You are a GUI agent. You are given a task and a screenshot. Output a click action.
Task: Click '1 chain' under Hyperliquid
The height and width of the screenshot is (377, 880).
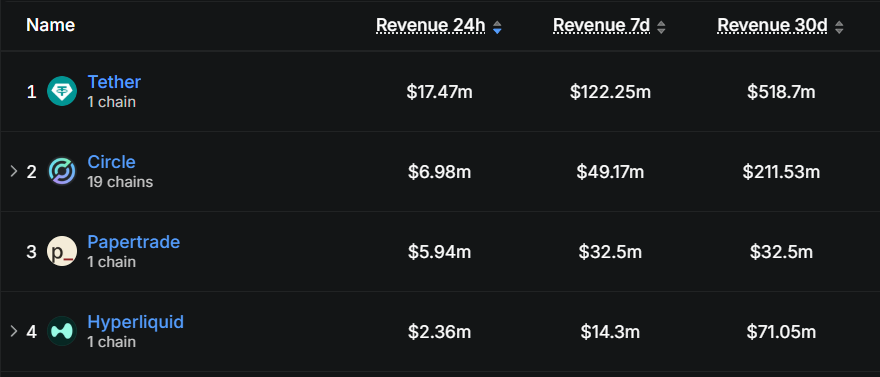112,342
